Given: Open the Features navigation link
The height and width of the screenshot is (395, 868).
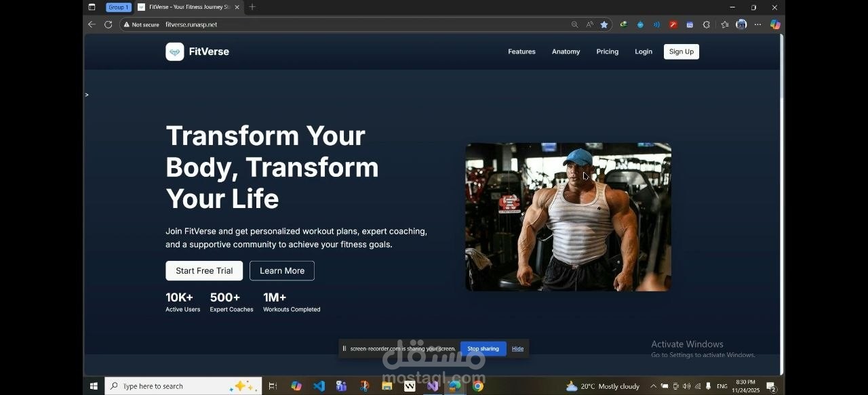Looking at the screenshot, I should tap(521, 51).
